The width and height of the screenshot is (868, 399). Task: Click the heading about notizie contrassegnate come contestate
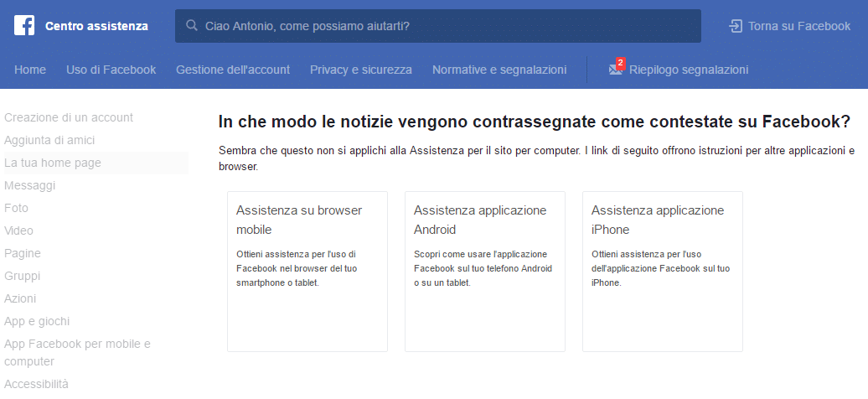(535, 122)
